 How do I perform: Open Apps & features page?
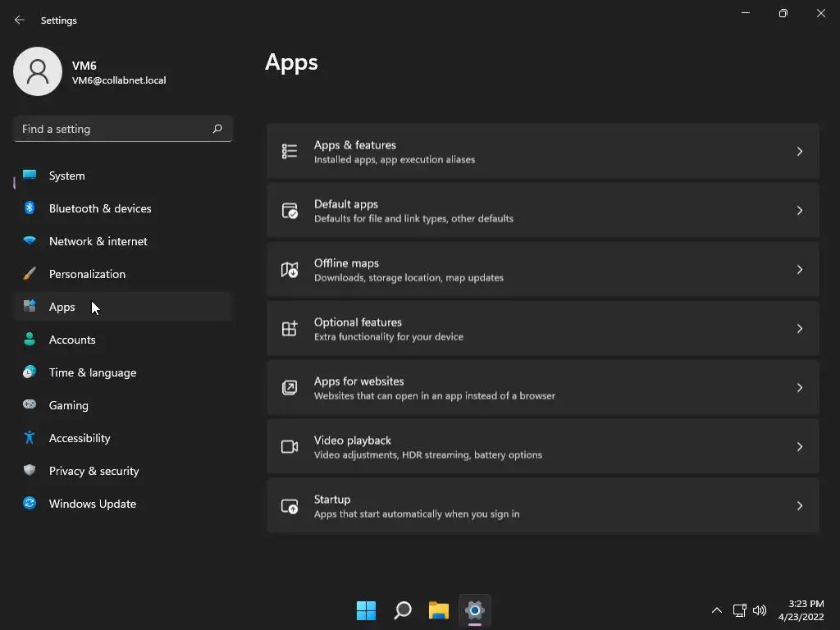point(543,152)
